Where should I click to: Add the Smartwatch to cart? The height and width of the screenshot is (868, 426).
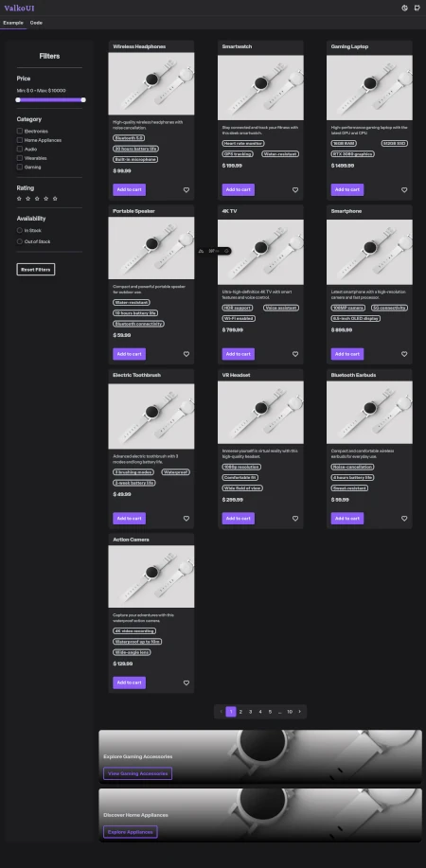tap(239, 189)
